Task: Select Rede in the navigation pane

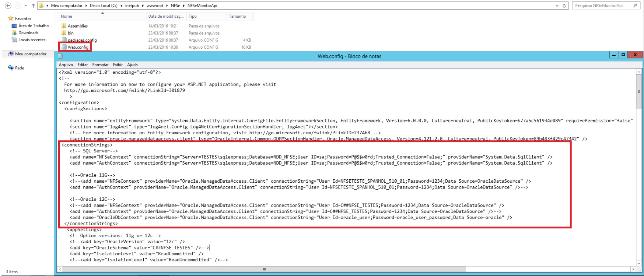Action: (x=20, y=68)
